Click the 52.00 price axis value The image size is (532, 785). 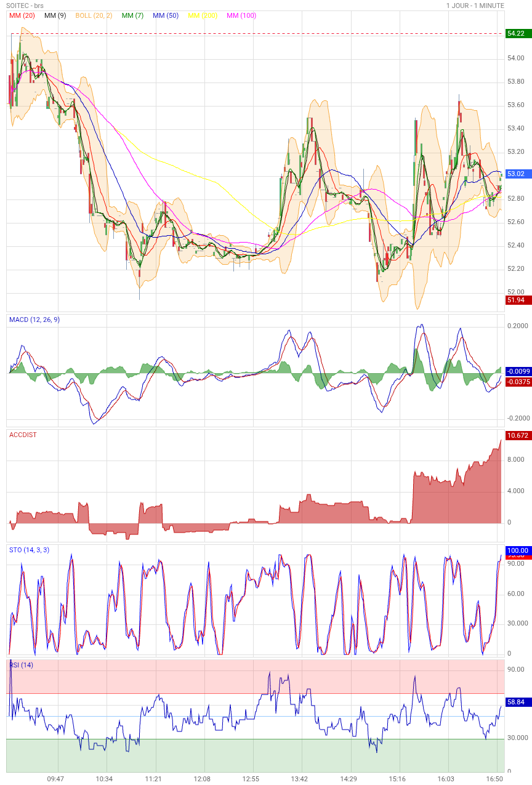click(x=516, y=292)
